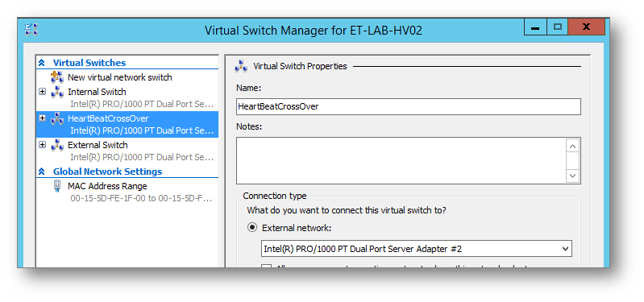Open the external network adapter dropdown
This screenshot has height=302, width=644.
click(x=565, y=249)
